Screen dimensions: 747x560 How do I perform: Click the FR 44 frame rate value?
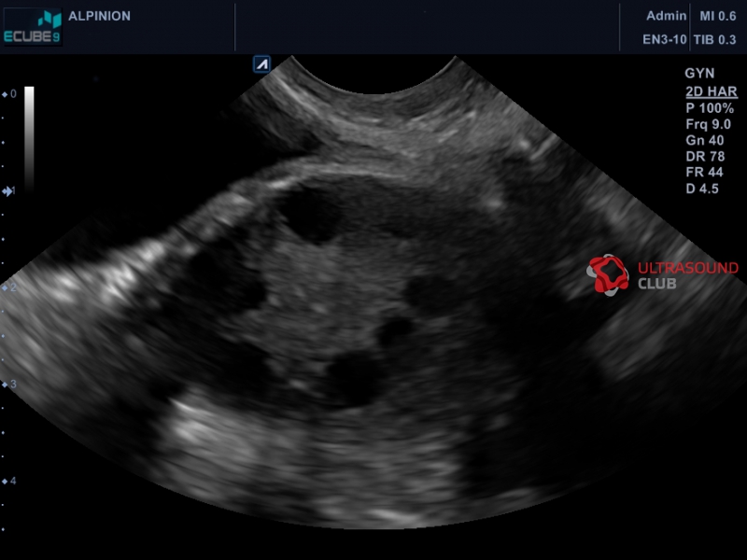coord(704,173)
